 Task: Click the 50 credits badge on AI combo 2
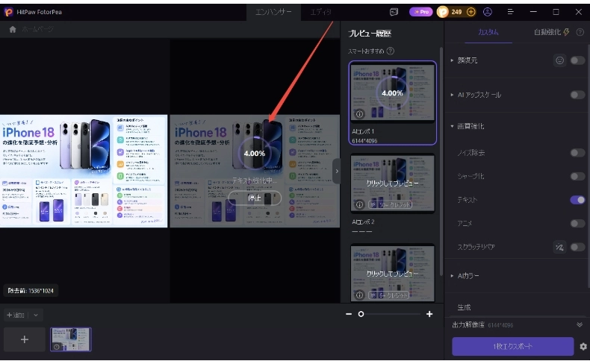391,204
